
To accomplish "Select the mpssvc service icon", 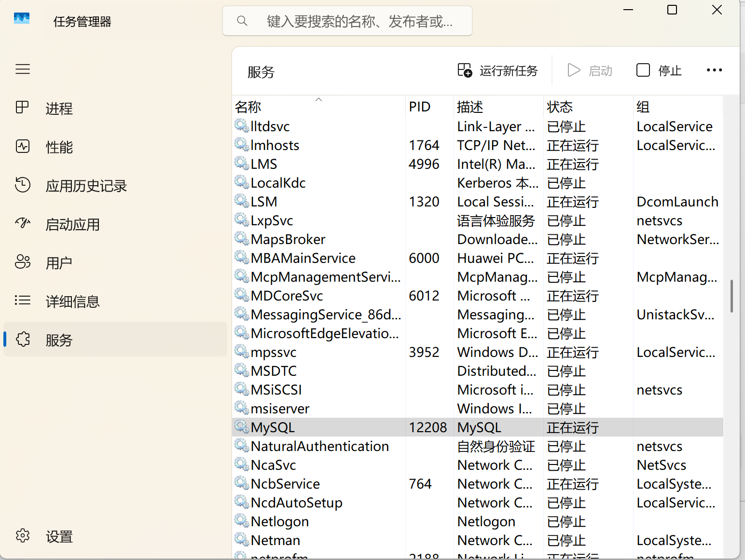I will pos(242,351).
